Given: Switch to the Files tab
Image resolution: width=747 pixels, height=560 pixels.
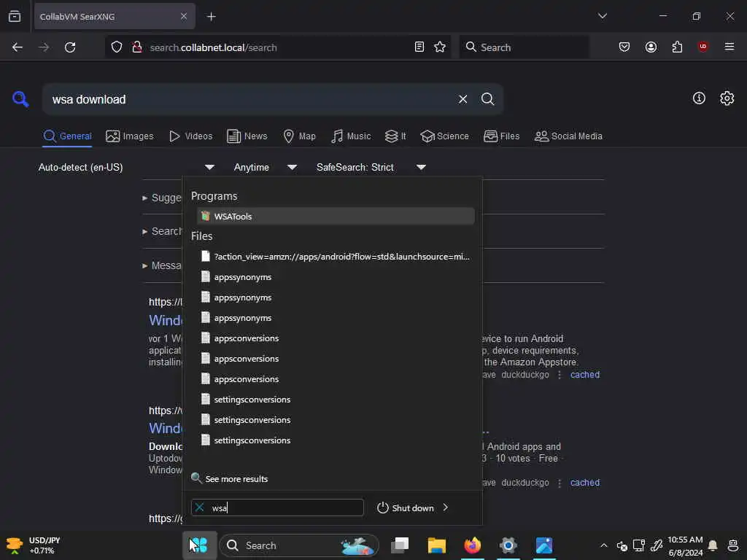Looking at the screenshot, I should [x=501, y=136].
